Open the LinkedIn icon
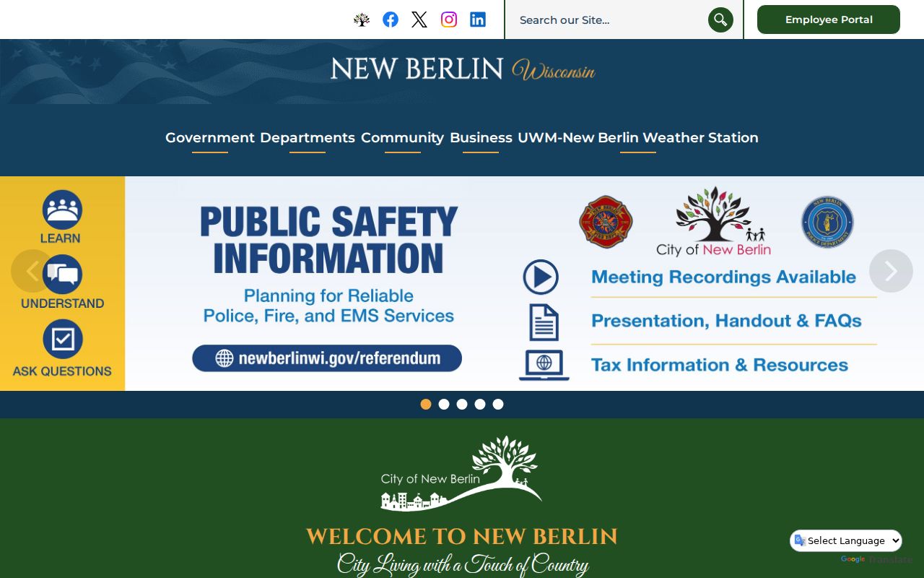This screenshot has width=924, height=578. pyautogui.click(x=478, y=20)
